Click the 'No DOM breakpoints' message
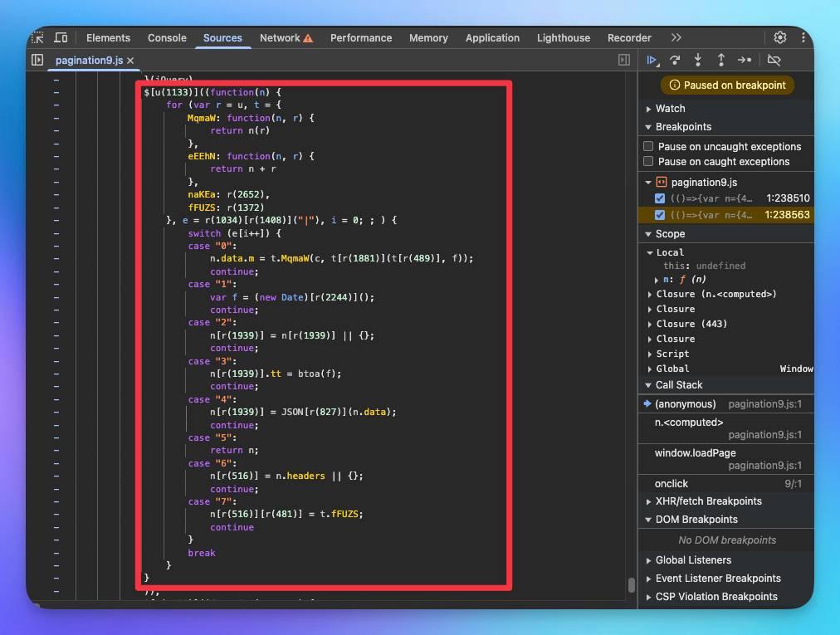This screenshot has height=635, width=840. click(x=727, y=540)
